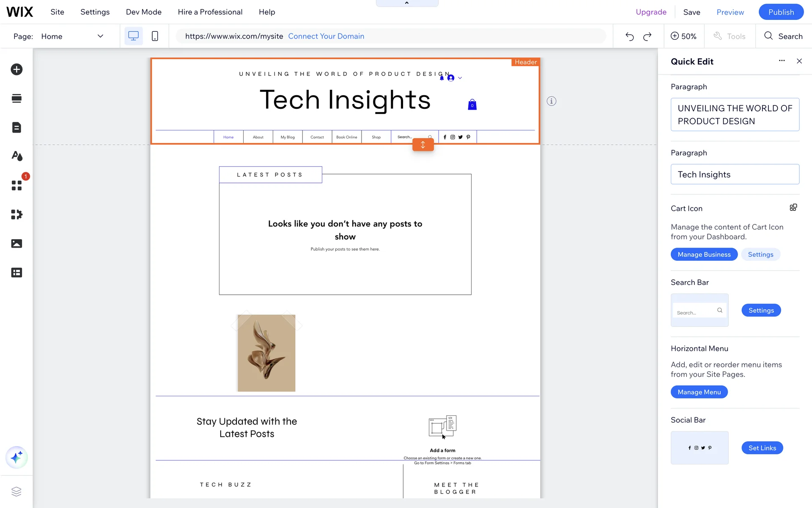Click the Publish button
This screenshot has height=508, width=812.
click(x=781, y=12)
